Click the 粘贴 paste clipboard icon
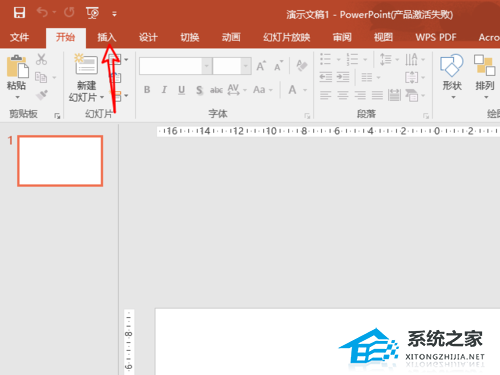Viewport: 500px width, 375px height. pos(17,67)
